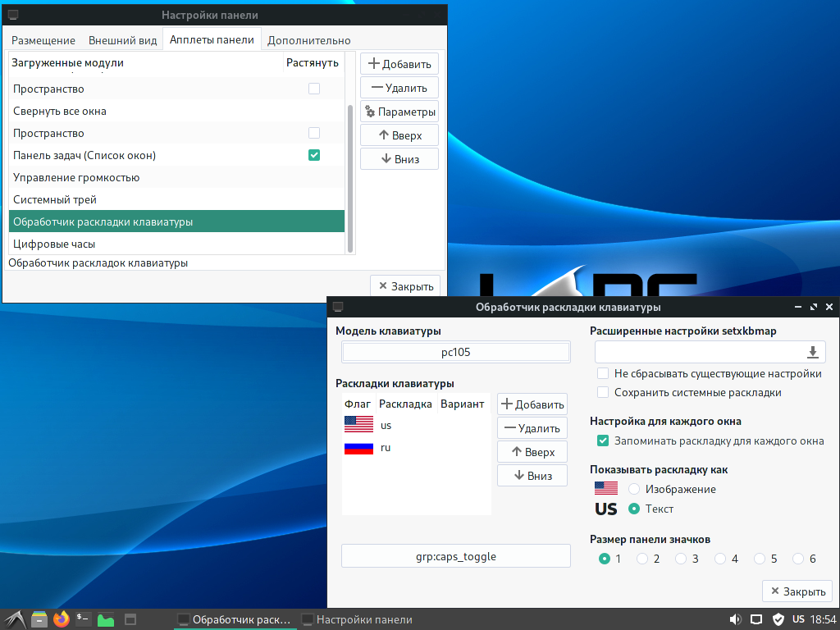Viewport: 840px width, 630px height.
Task: Click the US keyboard layout indicator
Action: 798,619
